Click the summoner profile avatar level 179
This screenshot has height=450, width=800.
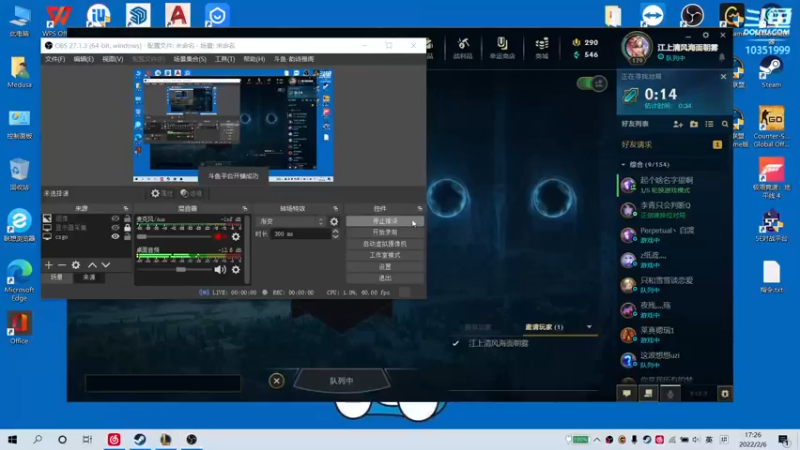click(x=637, y=47)
